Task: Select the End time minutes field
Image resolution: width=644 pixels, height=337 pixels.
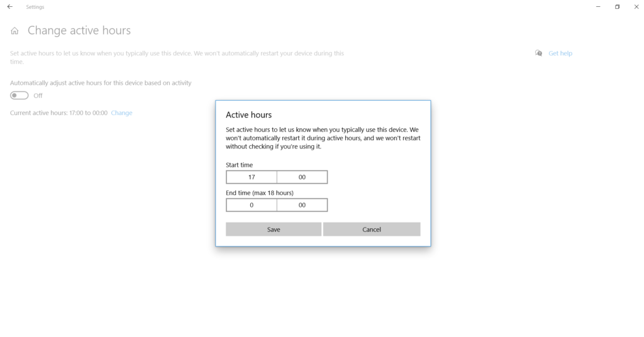Action: [303, 205]
